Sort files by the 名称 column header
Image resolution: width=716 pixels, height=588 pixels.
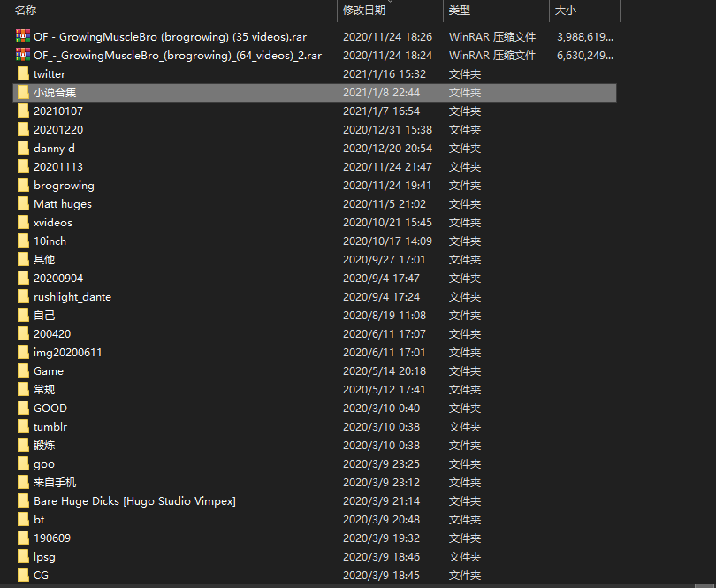click(26, 10)
